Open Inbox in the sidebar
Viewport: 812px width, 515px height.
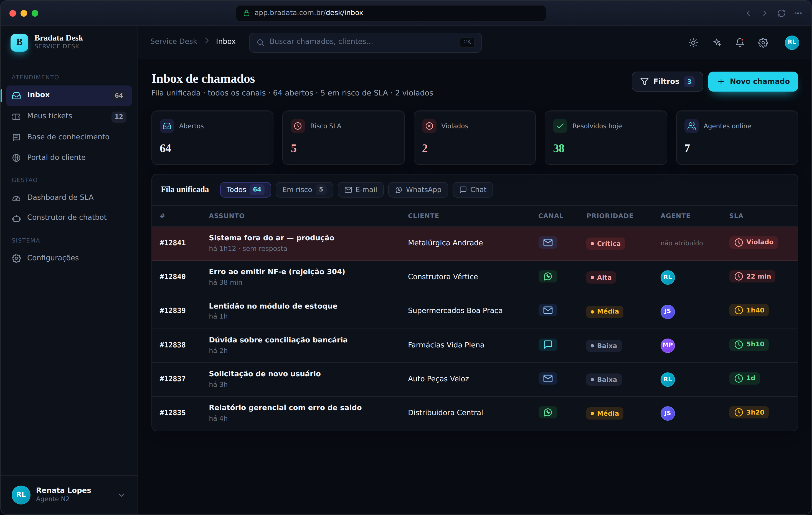(x=69, y=95)
